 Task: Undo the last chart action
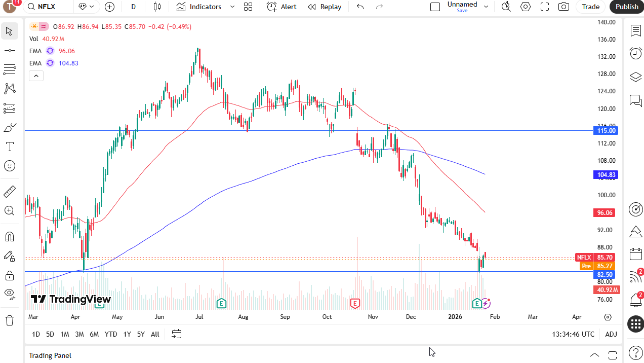click(360, 7)
